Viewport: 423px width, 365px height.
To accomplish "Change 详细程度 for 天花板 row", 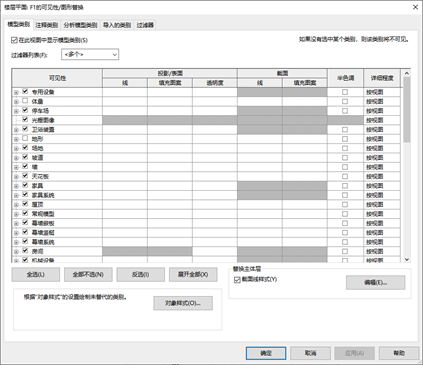I will tap(382, 176).
